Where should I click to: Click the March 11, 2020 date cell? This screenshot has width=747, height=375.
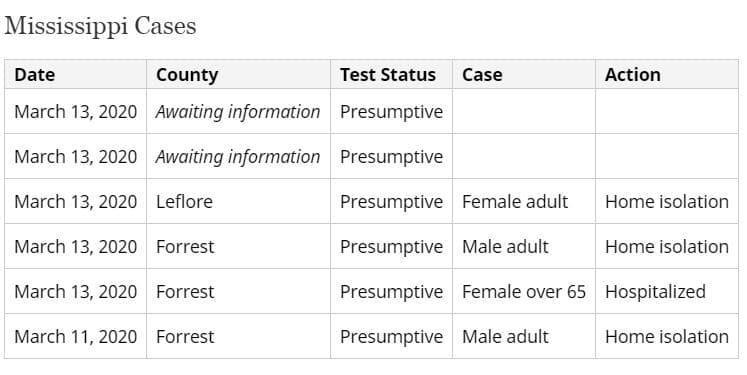[75, 336]
